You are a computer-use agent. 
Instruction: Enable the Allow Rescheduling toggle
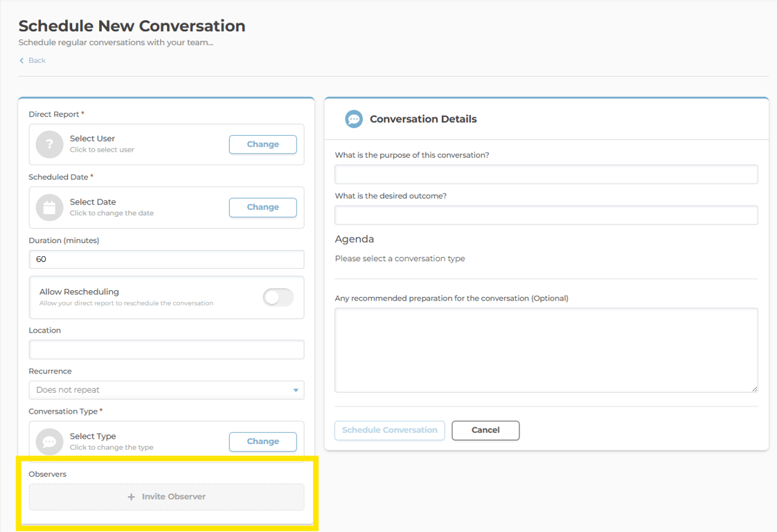pos(278,297)
